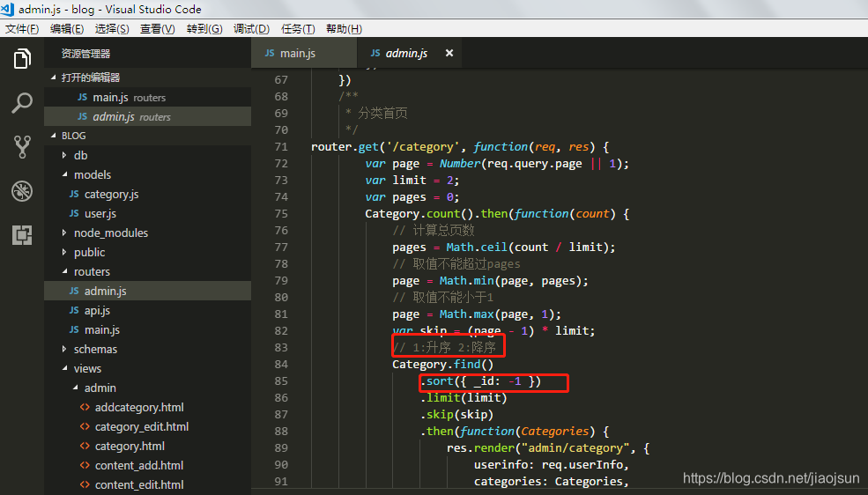The height and width of the screenshot is (495, 868).
Task: Open the 选择(S) menu
Action: (113, 29)
